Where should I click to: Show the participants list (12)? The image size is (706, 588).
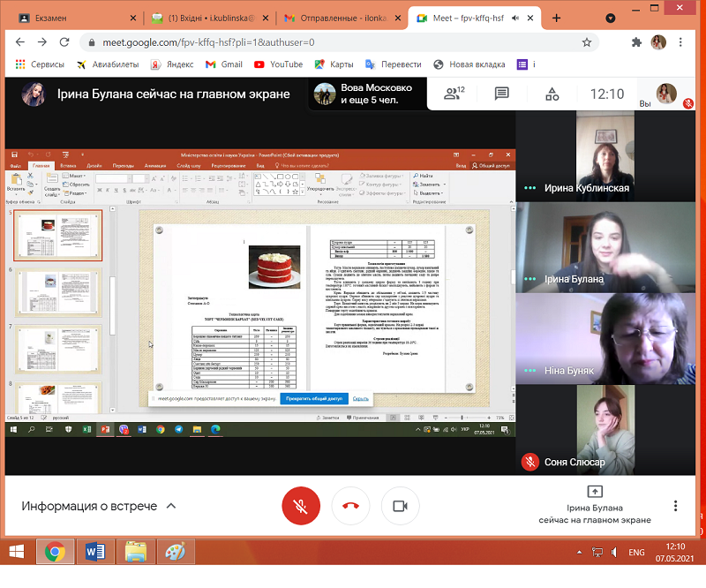(x=454, y=94)
